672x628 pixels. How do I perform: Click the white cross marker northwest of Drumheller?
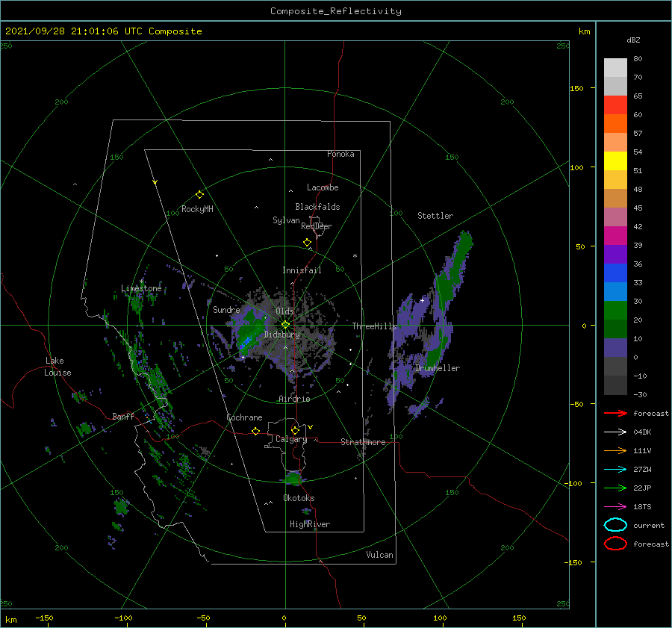coord(422,300)
